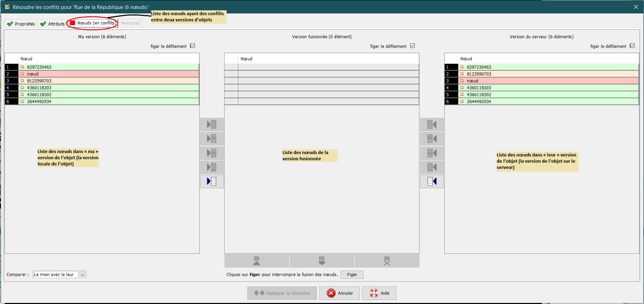Image resolution: width=644 pixels, height=304 pixels.
Task: Click the Annuler button
Action: [x=339, y=293]
